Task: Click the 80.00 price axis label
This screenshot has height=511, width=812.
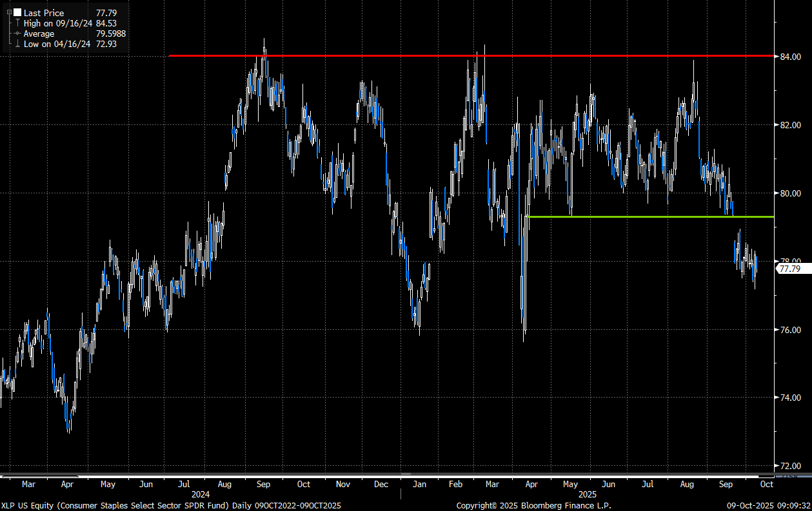Action: [x=790, y=193]
